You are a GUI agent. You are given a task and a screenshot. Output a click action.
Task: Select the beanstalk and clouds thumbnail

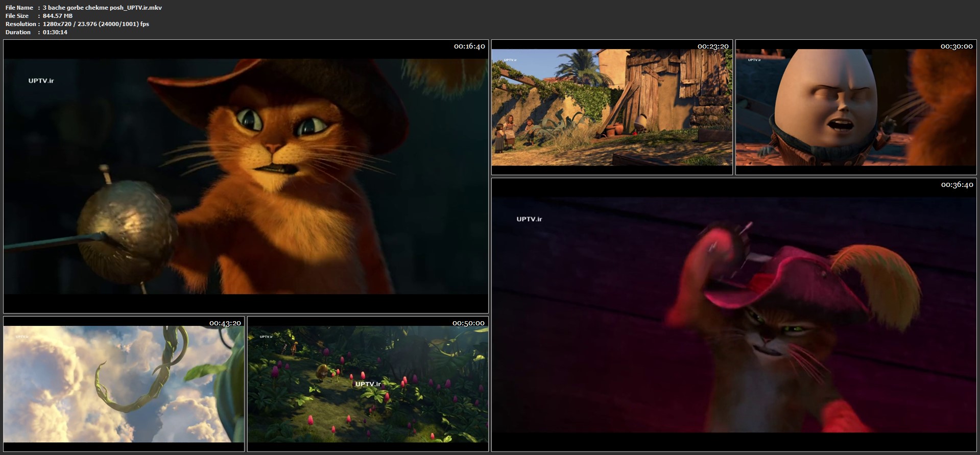pos(124,384)
